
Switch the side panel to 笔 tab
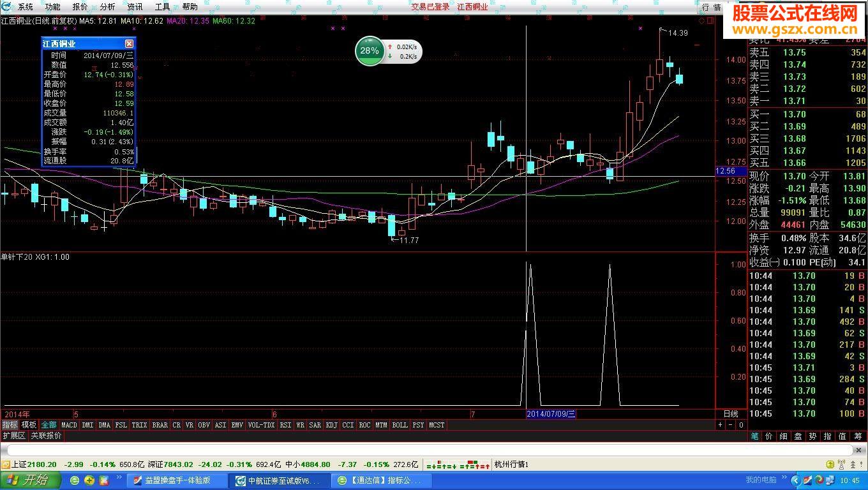(x=754, y=436)
